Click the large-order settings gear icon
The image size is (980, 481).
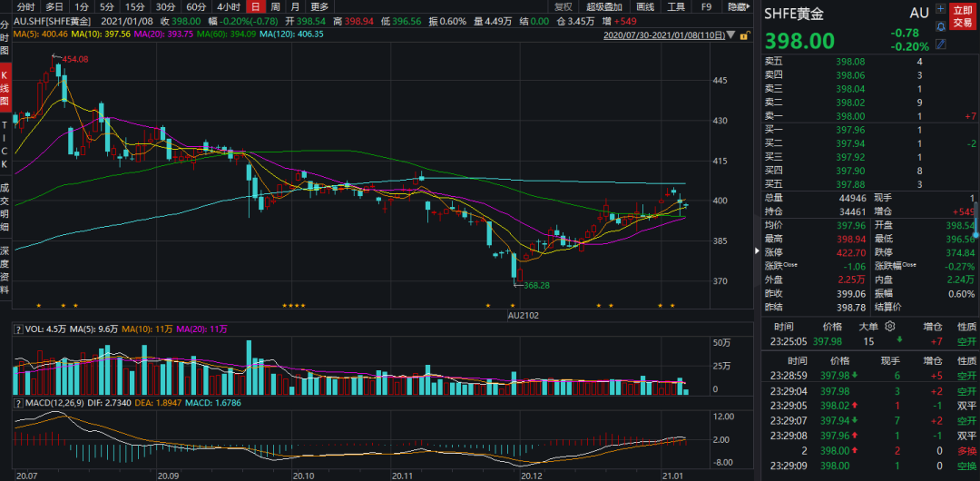point(890,326)
